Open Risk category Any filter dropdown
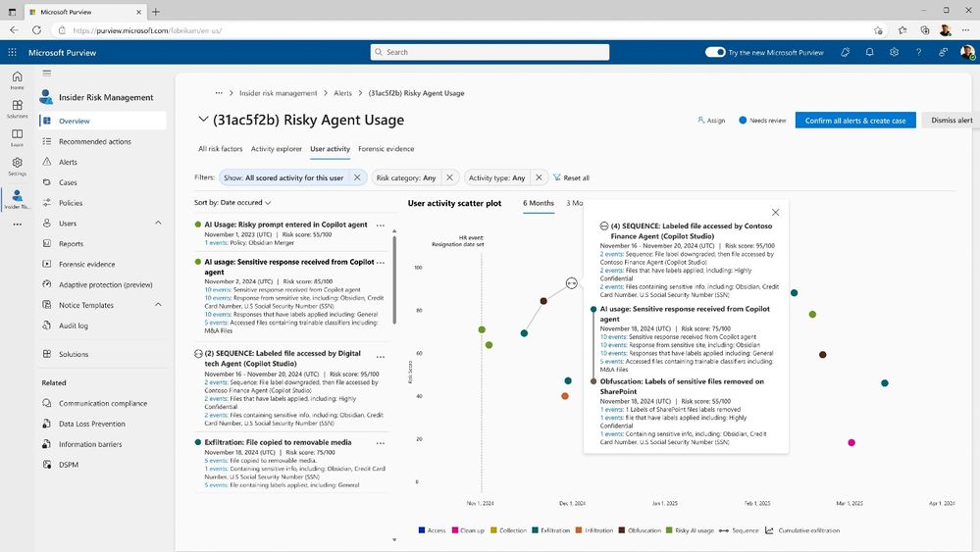The width and height of the screenshot is (980, 552). tap(406, 178)
